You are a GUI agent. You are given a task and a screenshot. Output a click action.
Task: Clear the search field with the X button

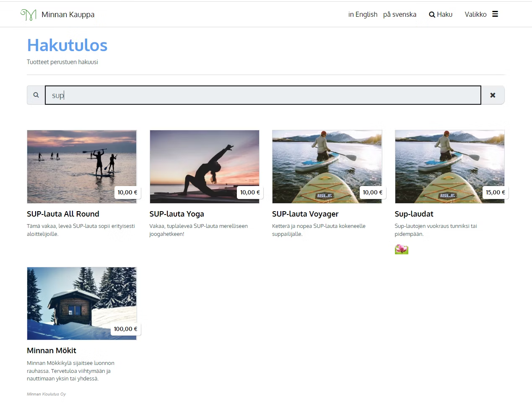tap(493, 95)
